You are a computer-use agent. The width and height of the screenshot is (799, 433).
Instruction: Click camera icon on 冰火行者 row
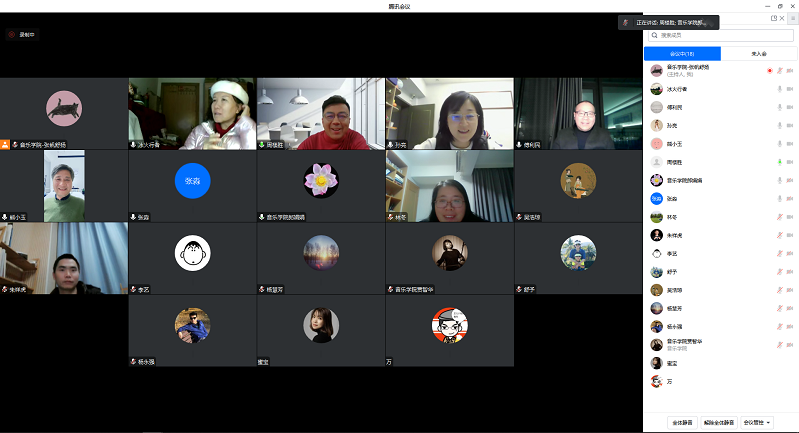tap(790, 89)
